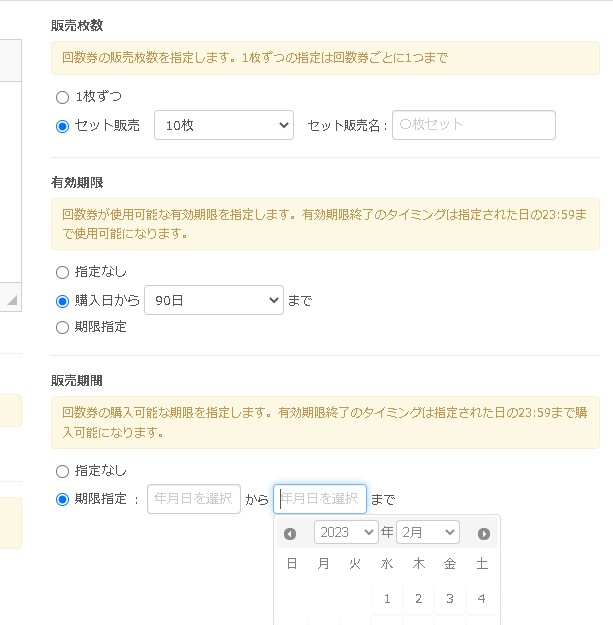Go to previous month in calendar

pos(290,534)
